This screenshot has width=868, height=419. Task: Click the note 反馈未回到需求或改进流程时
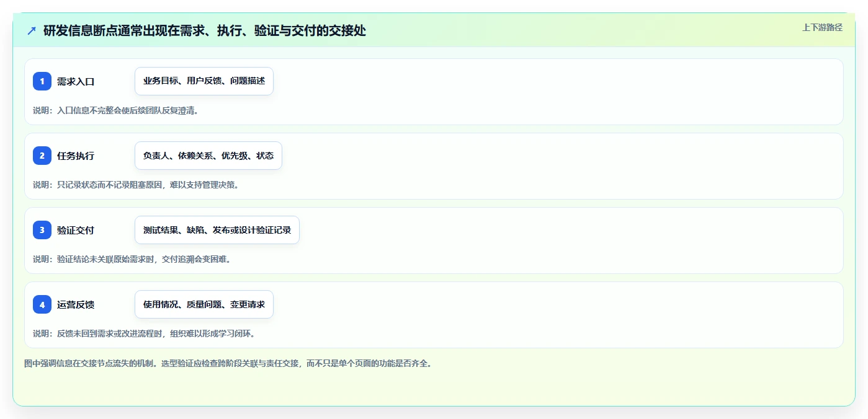point(110,333)
